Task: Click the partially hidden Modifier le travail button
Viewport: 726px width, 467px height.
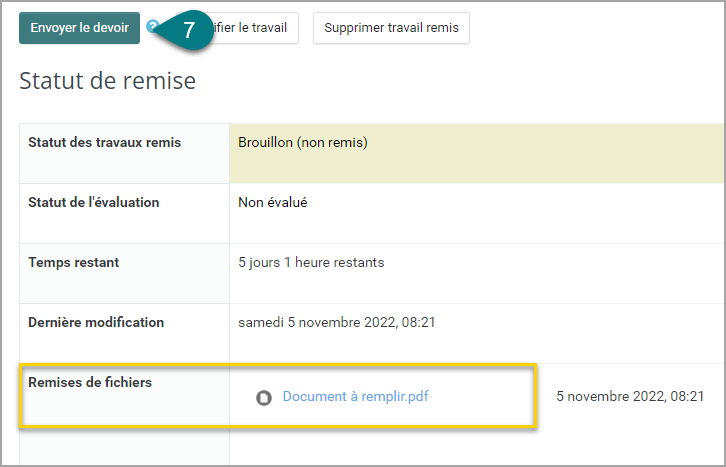Action: pyautogui.click(x=255, y=28)
